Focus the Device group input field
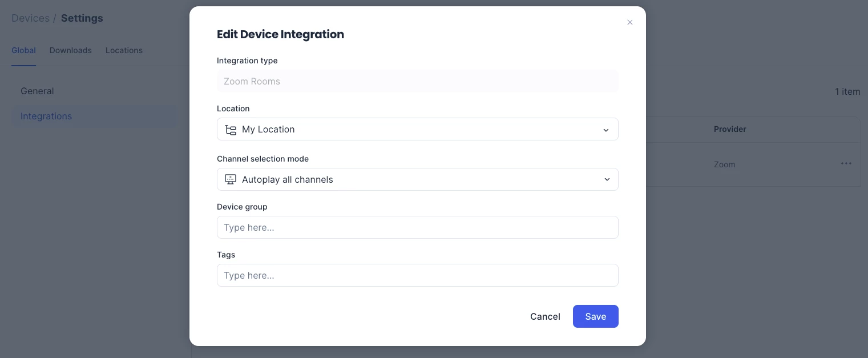868x358 pixels. coord(417,227)
